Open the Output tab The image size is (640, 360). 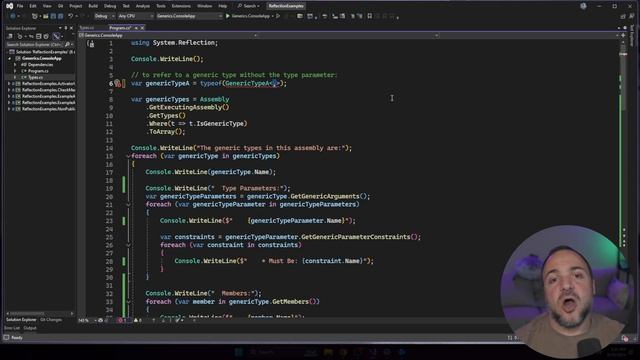click(x=30, y=328)
